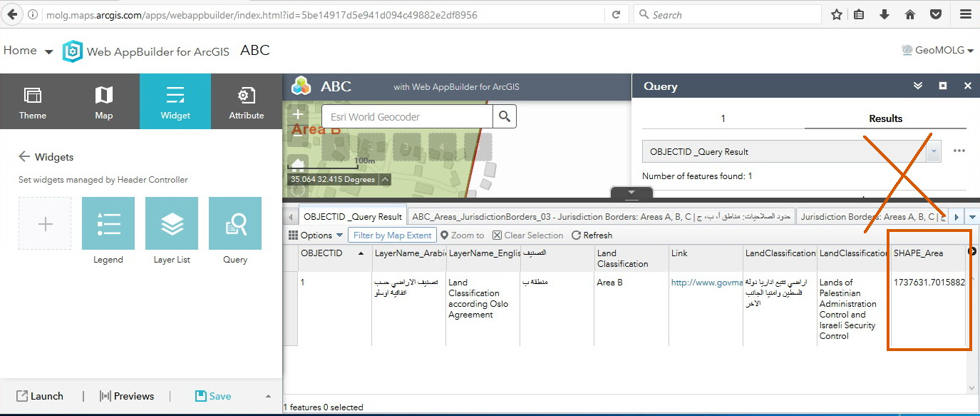Viewport: 980px width, 416px height.
Task: Add a widget with the plus placeholder
Action: (45, 224)
